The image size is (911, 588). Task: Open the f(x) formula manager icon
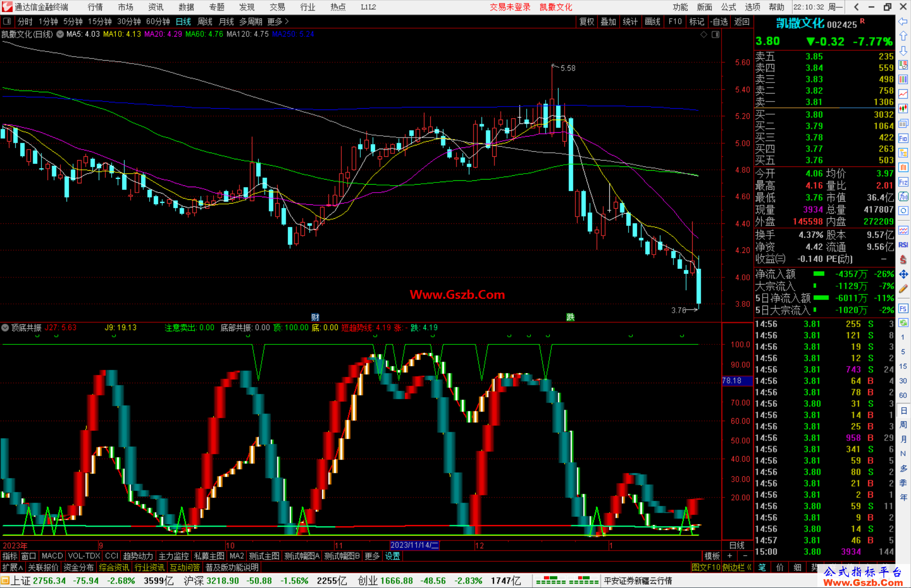coord(903,196)
